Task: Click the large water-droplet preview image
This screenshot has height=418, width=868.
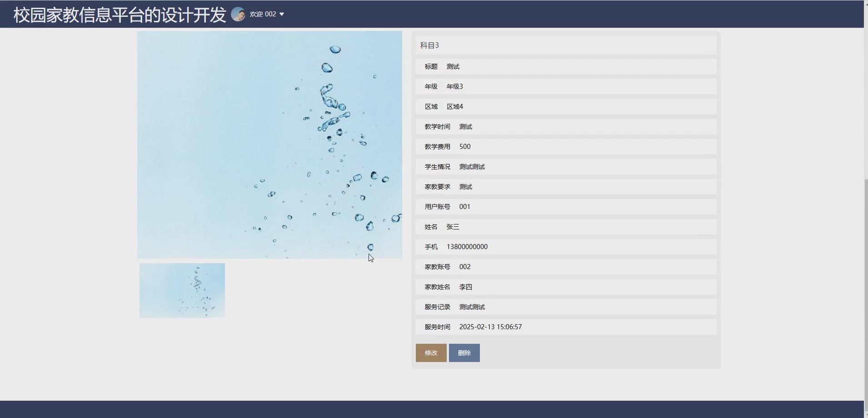Action: [269, 144]
